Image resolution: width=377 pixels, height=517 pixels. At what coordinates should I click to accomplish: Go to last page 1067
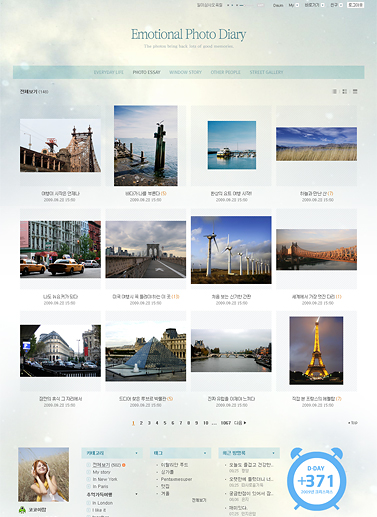click(226, 423)
